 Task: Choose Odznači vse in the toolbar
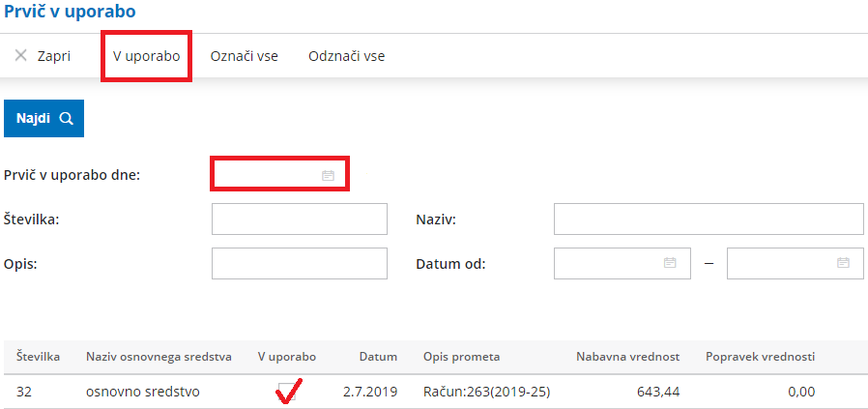347,56
